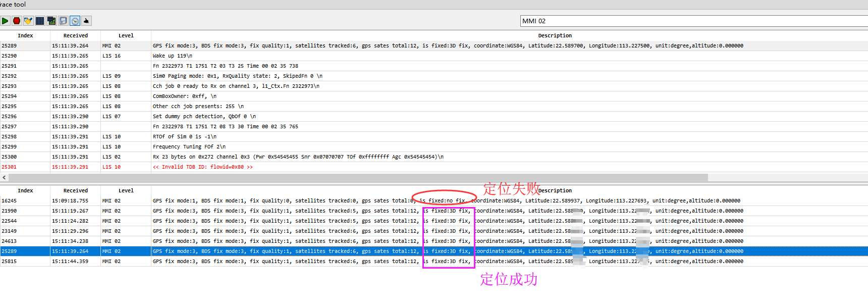Click timestamp 15:11:44.359 in lower pane

point(70,262)
